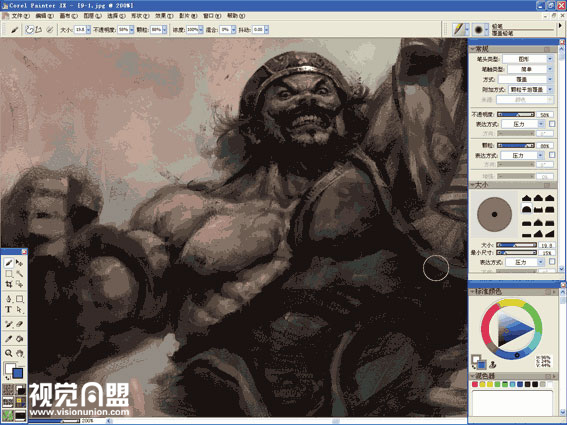The height and width of the screenshot is (425, 567).
Task: Toggle checkbox beside grain expression dropdown
Action: click(552, 155)
